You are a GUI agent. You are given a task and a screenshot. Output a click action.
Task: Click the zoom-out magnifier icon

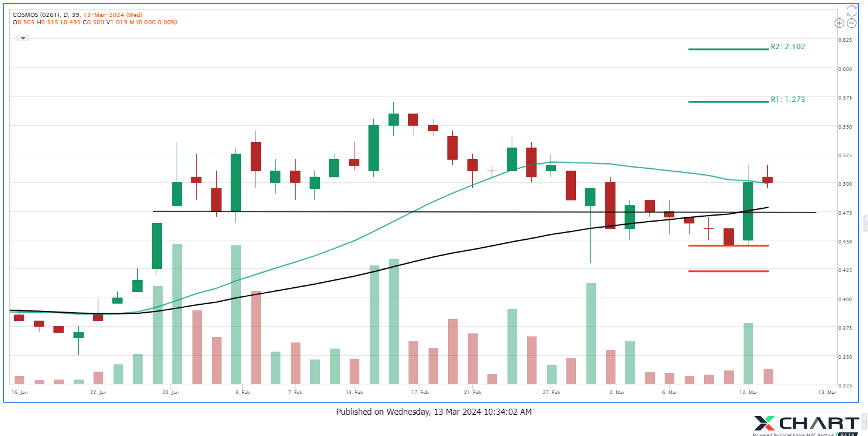(852, 23)
